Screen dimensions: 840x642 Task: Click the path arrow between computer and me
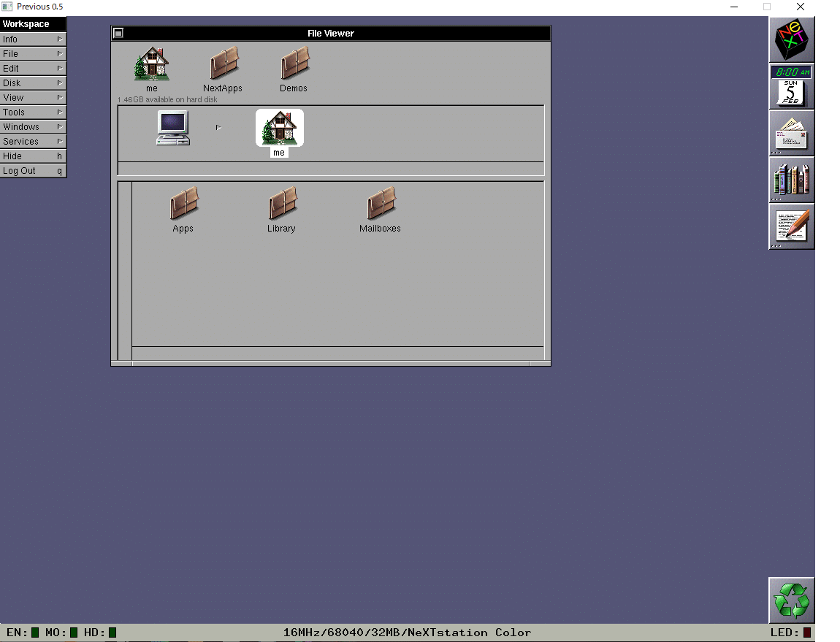[x=218, y=128]
